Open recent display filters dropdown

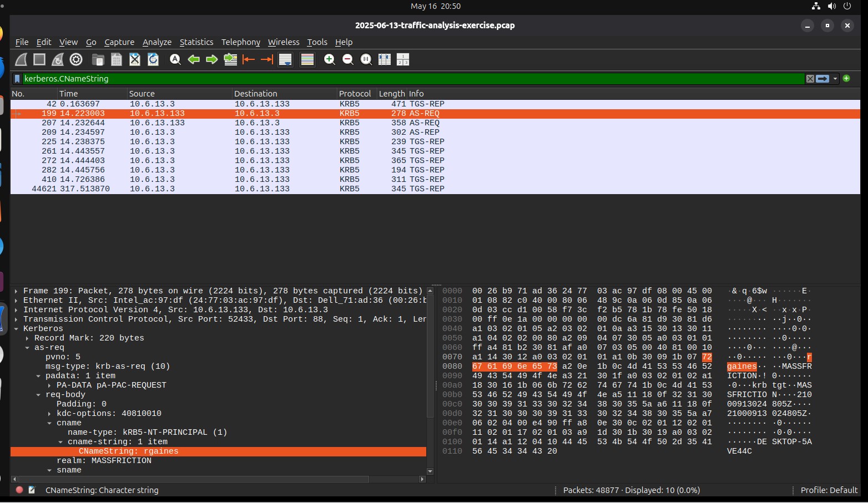coord(835,79)
